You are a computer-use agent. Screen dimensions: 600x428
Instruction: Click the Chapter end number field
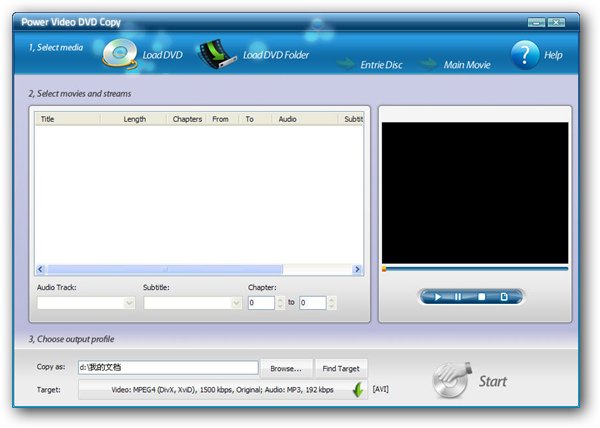point(313,303)
